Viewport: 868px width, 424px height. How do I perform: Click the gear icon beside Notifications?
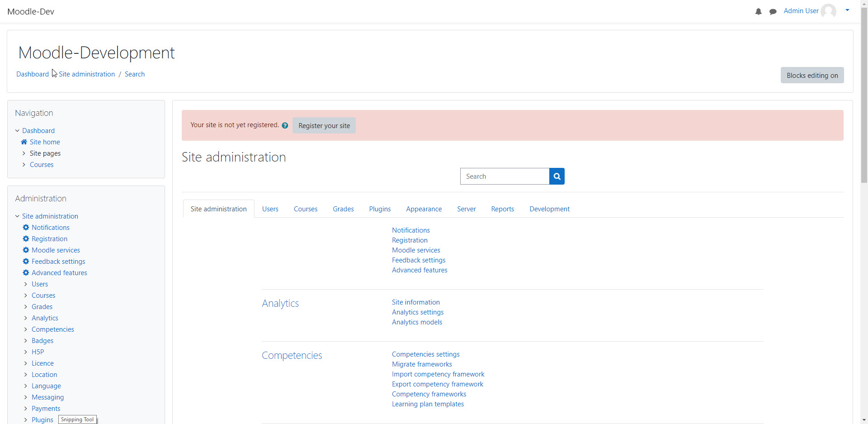[26, 227]
